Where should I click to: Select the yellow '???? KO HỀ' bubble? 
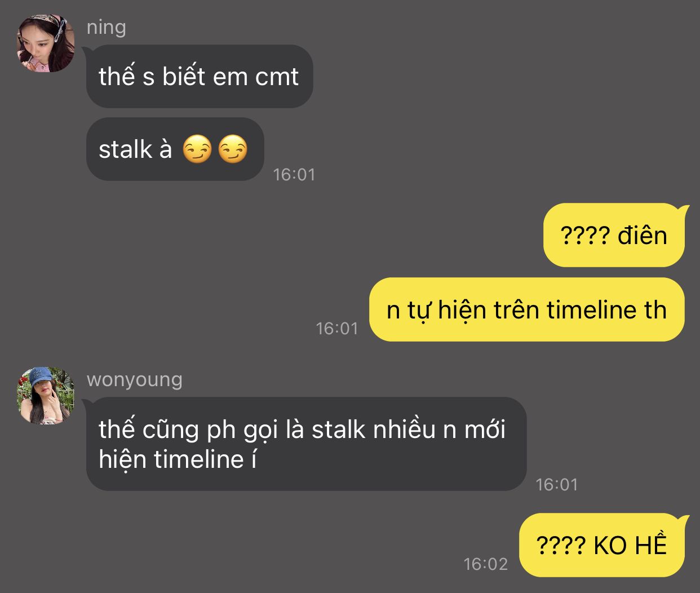[603, 546]
